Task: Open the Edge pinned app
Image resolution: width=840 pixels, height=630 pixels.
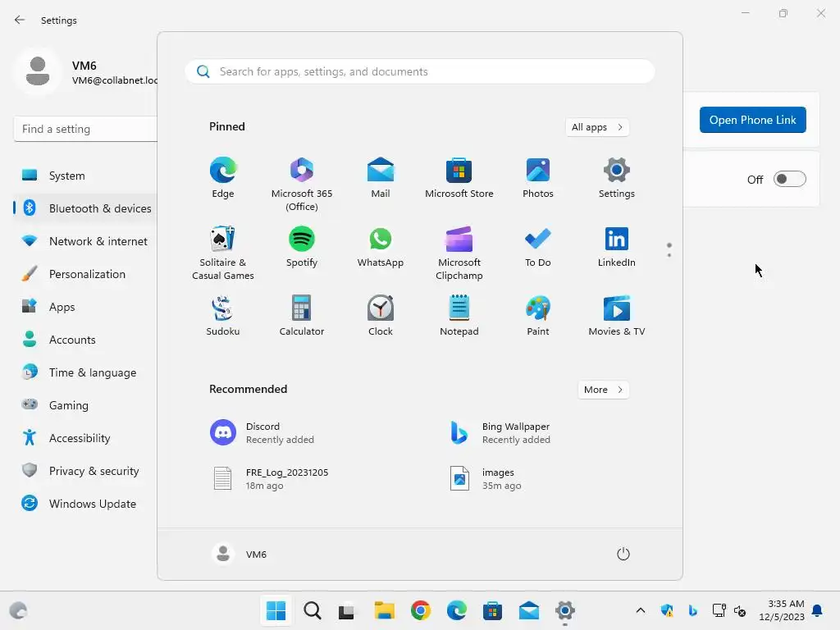Action: tap(223, 178)
